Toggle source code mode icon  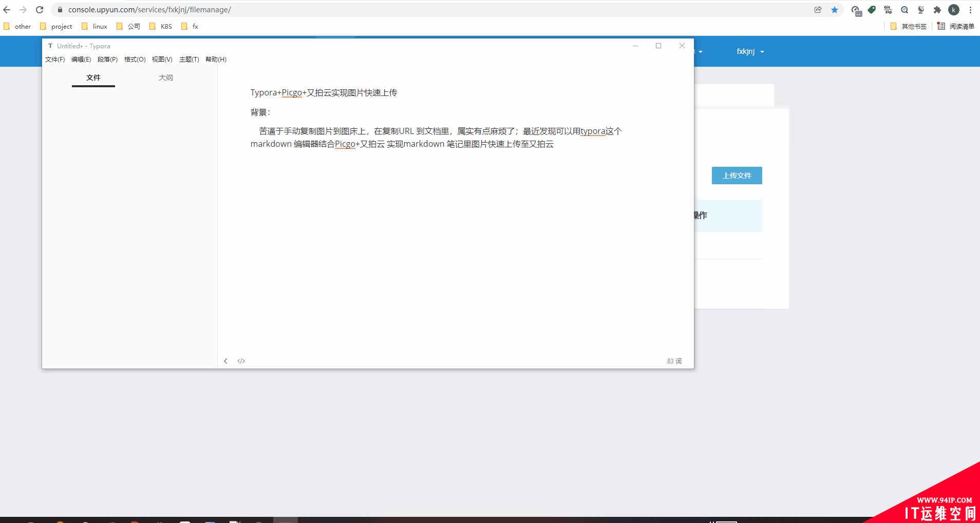[241, 361]
